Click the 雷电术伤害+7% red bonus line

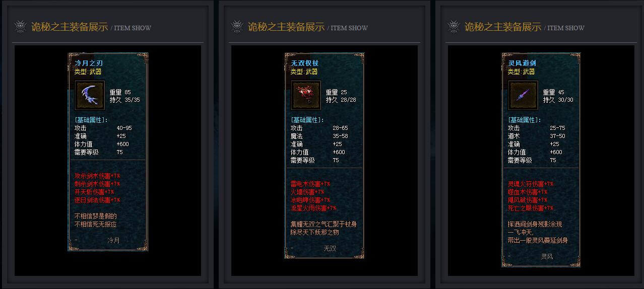[x=310, y=184]
